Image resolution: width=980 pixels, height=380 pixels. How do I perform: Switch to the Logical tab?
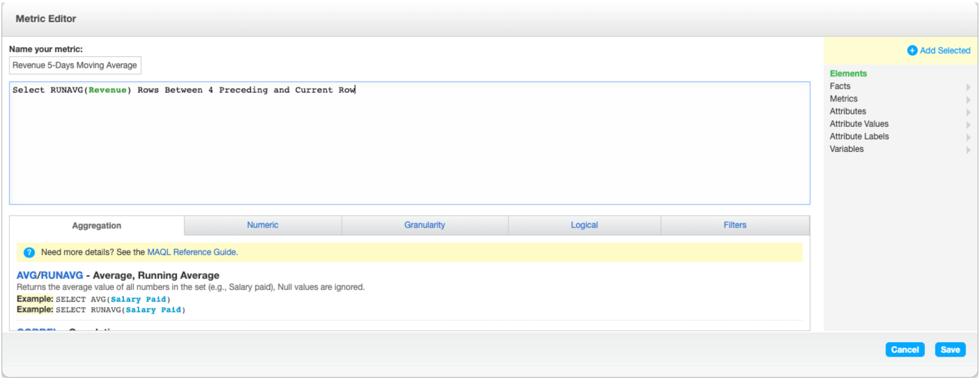click(584, 225)
